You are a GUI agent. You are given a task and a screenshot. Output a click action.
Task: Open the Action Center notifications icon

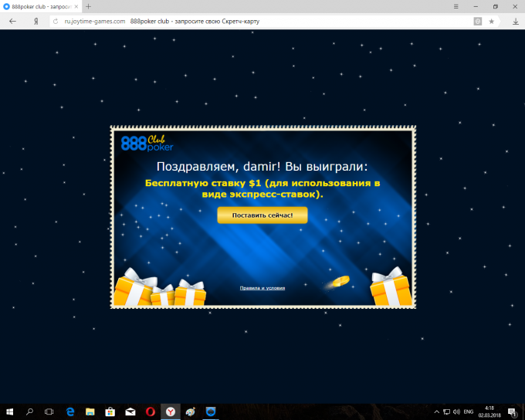pyautogui.click(x=513, y=412)
